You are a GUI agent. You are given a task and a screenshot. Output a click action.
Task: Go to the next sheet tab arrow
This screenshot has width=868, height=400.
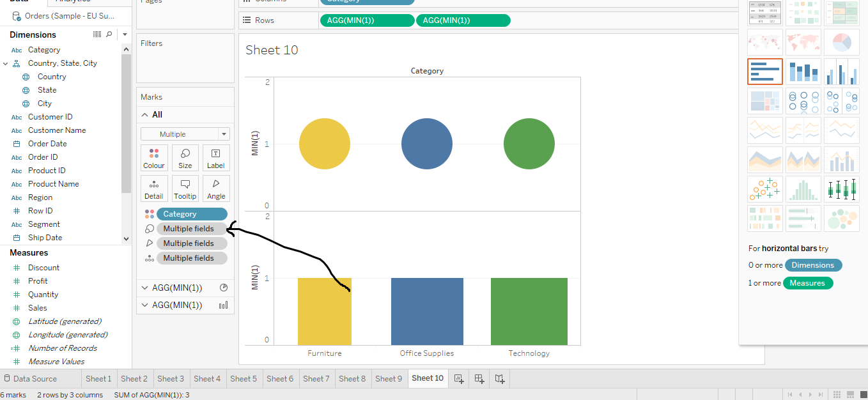pos(810,395)
